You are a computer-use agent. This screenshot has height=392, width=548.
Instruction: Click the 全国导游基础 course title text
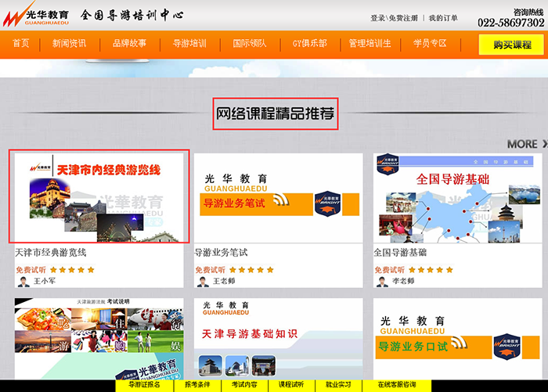[x=400, y=252]
